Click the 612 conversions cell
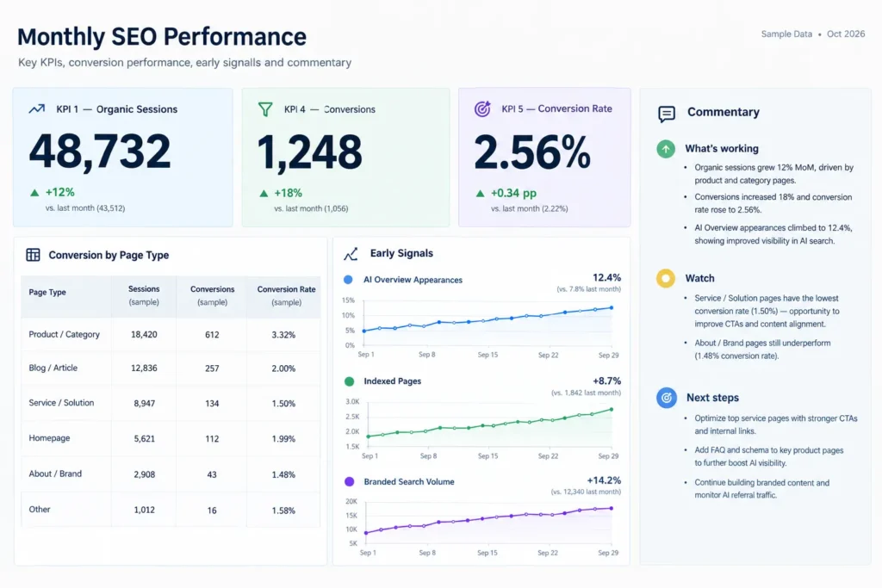Viewport: 882px width, 588px height. click(212, 335)
